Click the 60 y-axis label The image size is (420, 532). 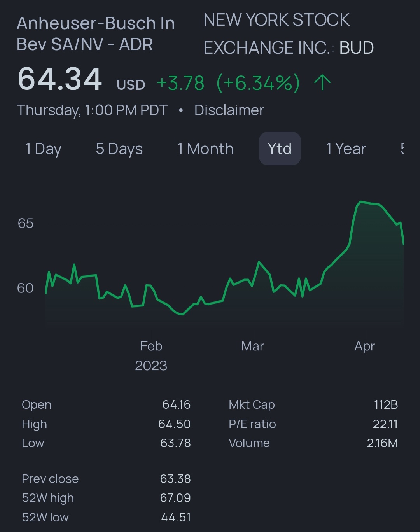(x=25, y=288)
